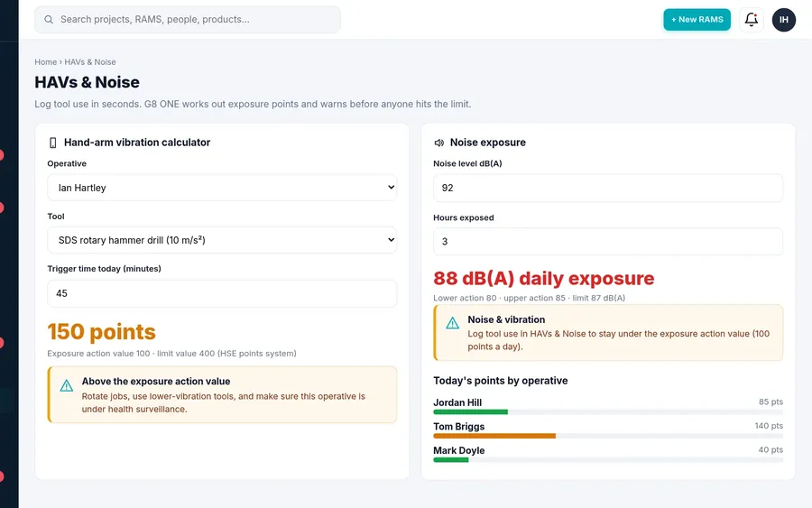
Task: Click the Noise level dB(A) input field
Action: pyautogui.click(x=608, y=188)
